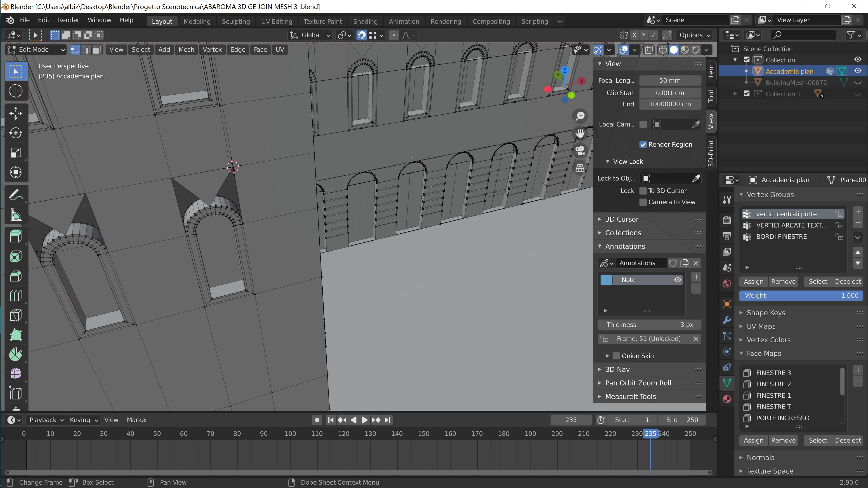Adjust the vertex group Weight slider
This screenshot has height=488, width=868.
coord(801,296)
